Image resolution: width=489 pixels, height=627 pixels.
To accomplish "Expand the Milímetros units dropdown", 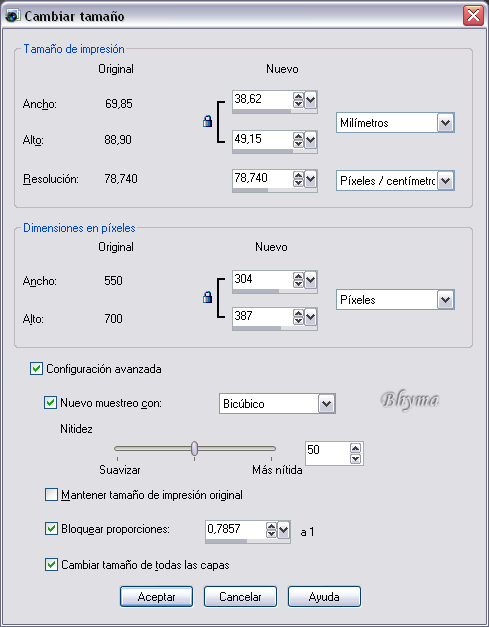I will (x=445, y=123).
